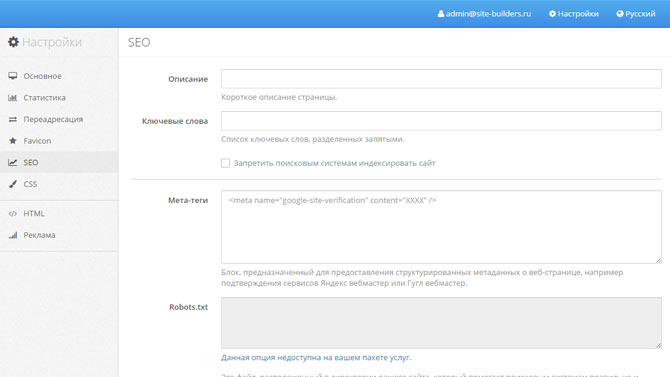
Task: Click the Описание field label
Action: coord(188,79)
